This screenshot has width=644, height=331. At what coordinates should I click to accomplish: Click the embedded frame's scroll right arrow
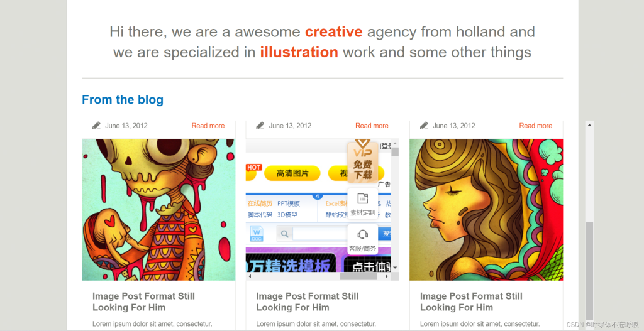(x=386, y=276)
